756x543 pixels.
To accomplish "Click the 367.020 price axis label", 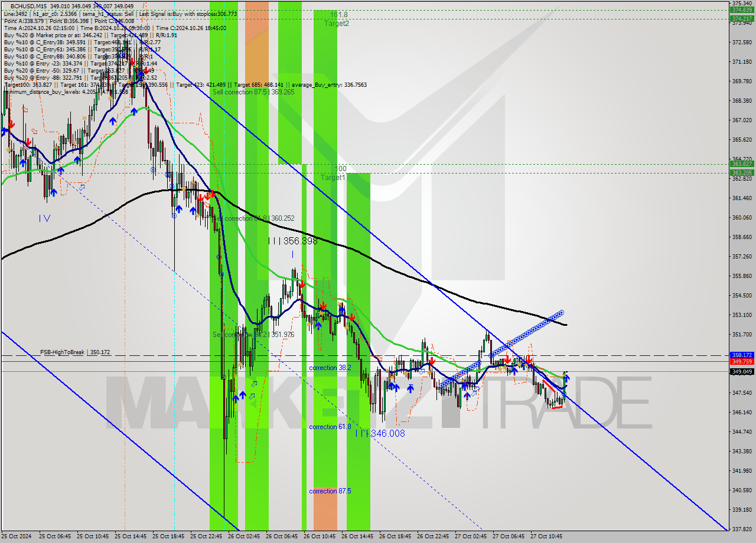I will coord(742,120).
